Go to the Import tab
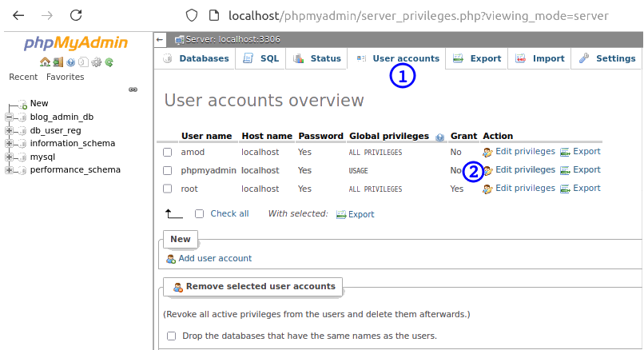644x350 pixels. coord(539,59)
